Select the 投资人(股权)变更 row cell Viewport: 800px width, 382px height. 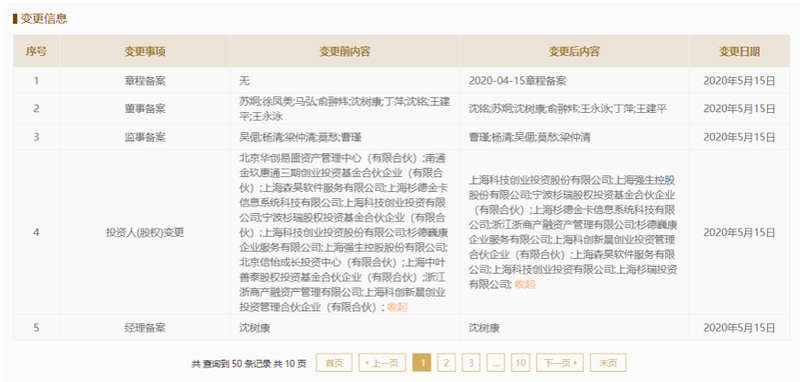click(x=145, y=232)
